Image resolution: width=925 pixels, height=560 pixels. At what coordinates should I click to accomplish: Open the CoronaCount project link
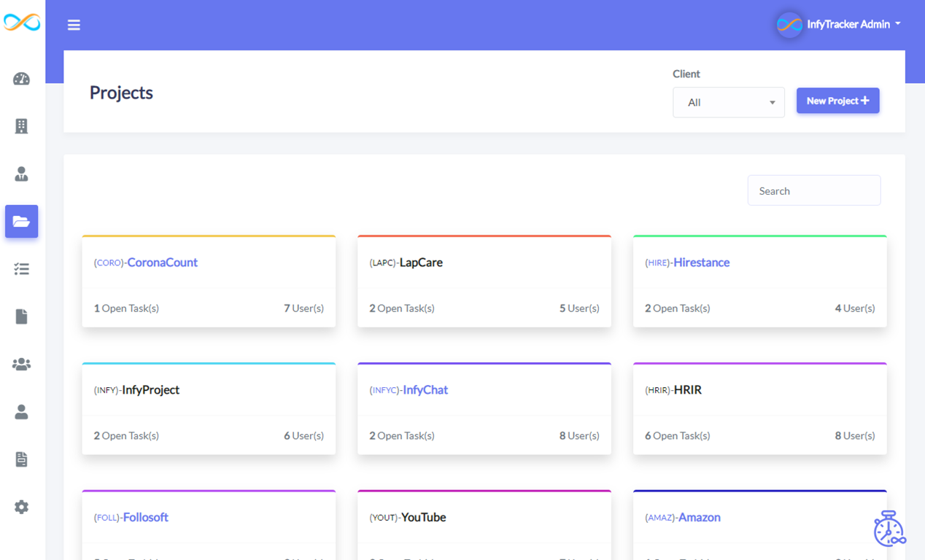[x=146, y=262]
